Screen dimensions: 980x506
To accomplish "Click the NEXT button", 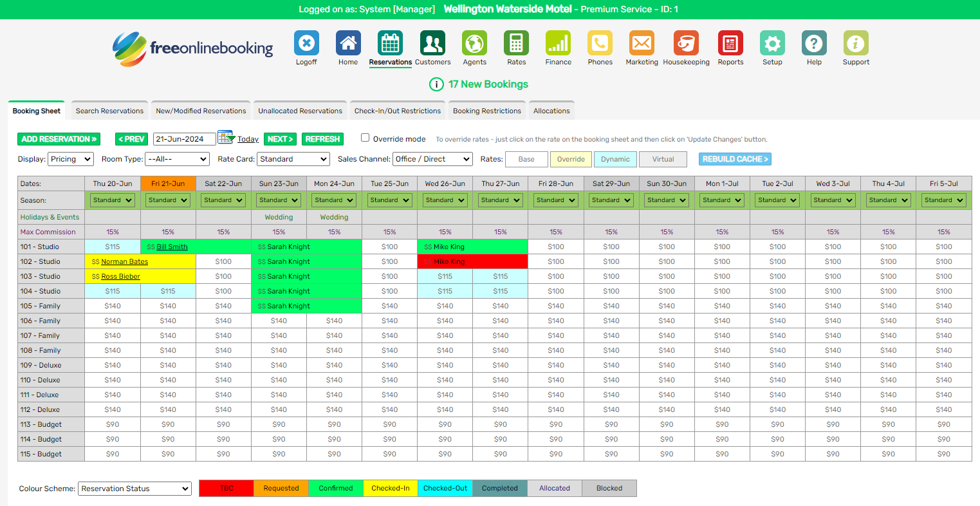I will (x=280, y=139).
